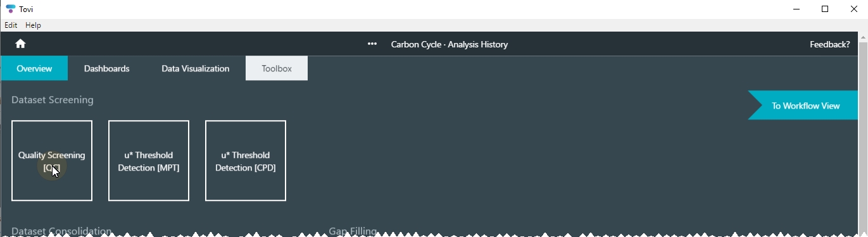This screenshot has width=868, height=237.
Task: Click the Carbon Cycle · Analysis History title
Action: (x=450, y=44)
